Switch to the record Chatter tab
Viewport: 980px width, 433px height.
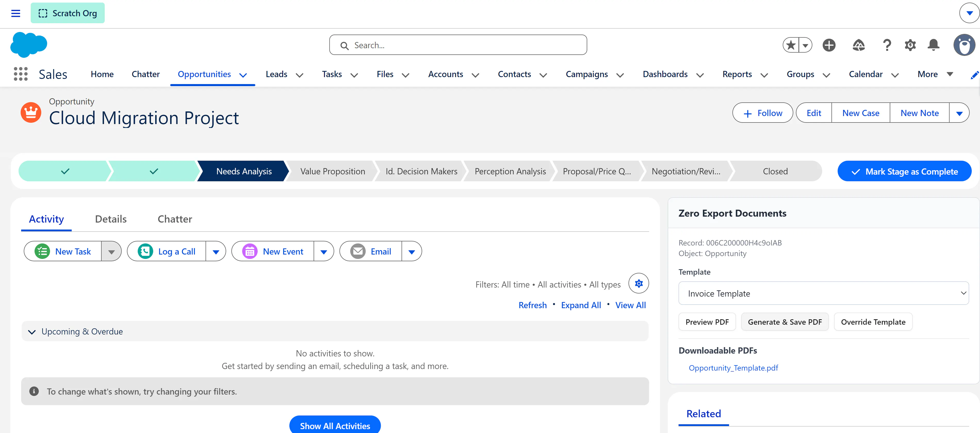coord(175,219)
